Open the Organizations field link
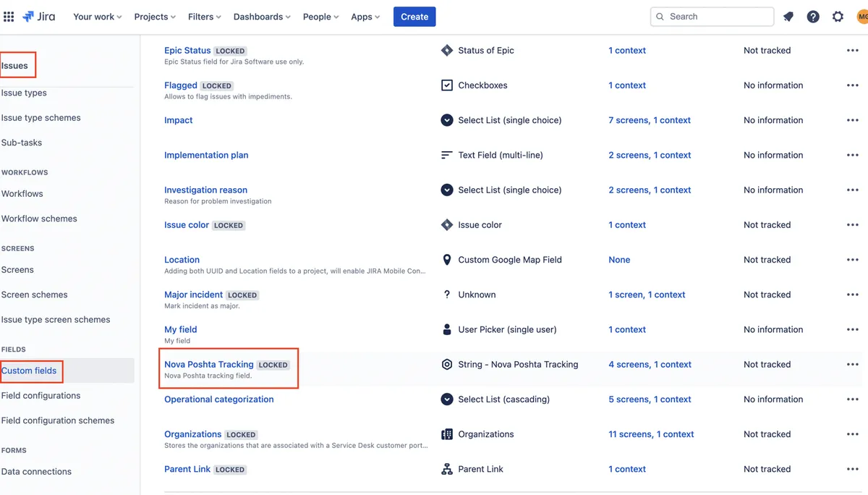 (193, 434)
